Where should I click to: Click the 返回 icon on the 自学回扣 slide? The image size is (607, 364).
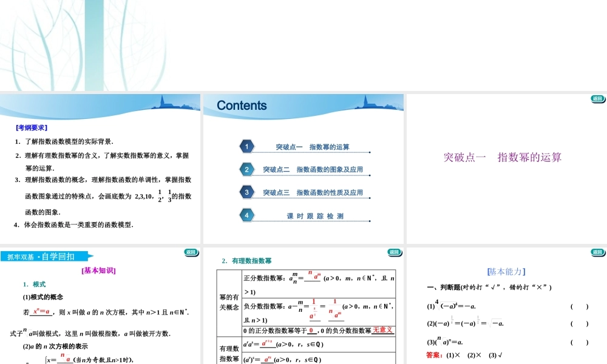tap(191, 252)
